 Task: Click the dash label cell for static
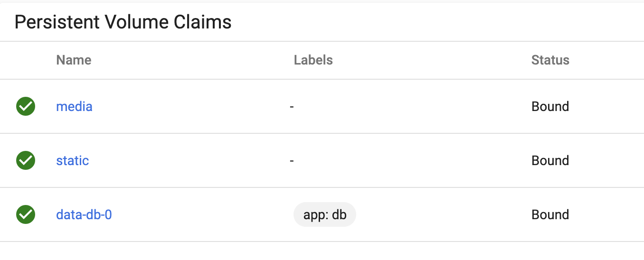[x=292, y=161]
